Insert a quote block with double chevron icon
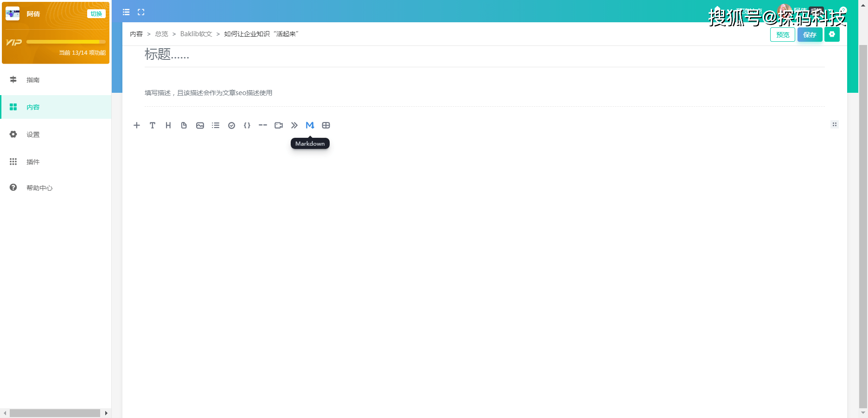This screenshot has height=418, width=868. click(x=294, y=125)
